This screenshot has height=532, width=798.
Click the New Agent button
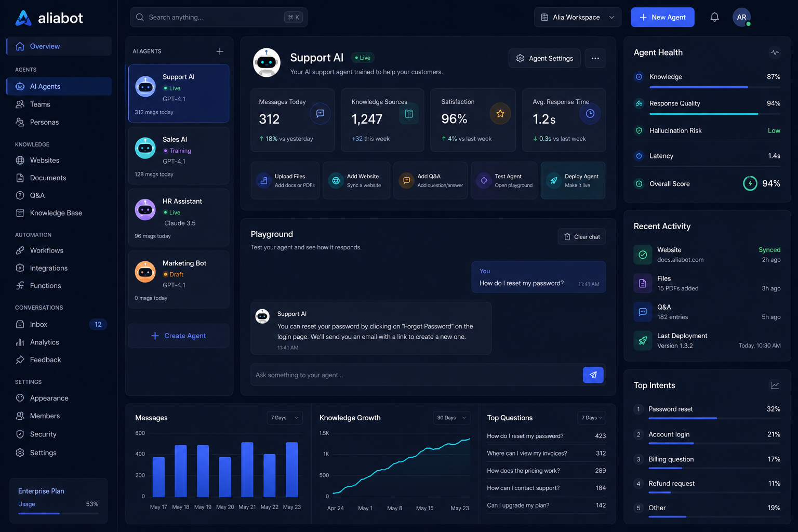pyautogui.click(x=662, y=17)
